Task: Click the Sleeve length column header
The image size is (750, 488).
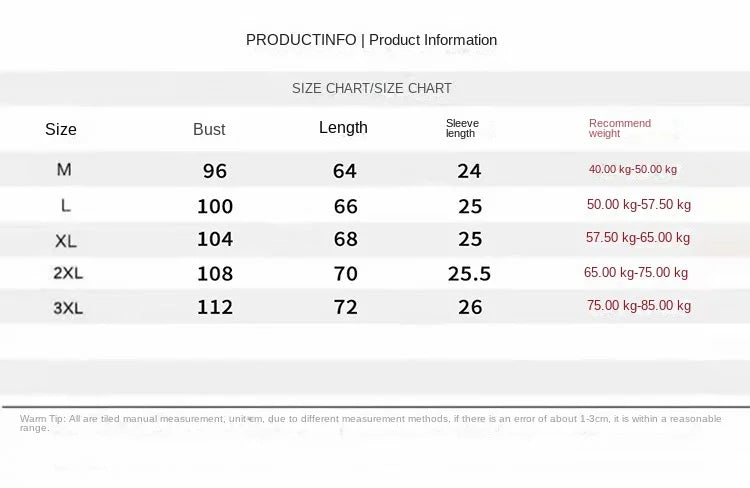Action: pos(462,128)
